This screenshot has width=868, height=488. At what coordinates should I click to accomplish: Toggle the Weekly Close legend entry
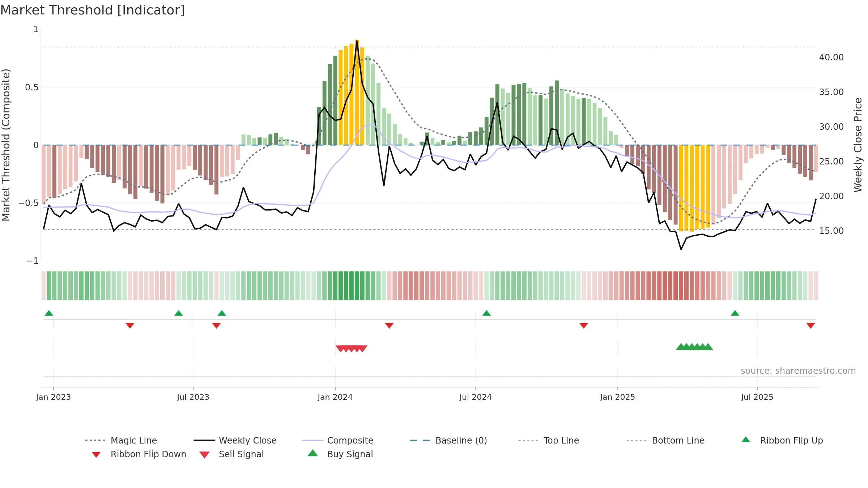235,440
